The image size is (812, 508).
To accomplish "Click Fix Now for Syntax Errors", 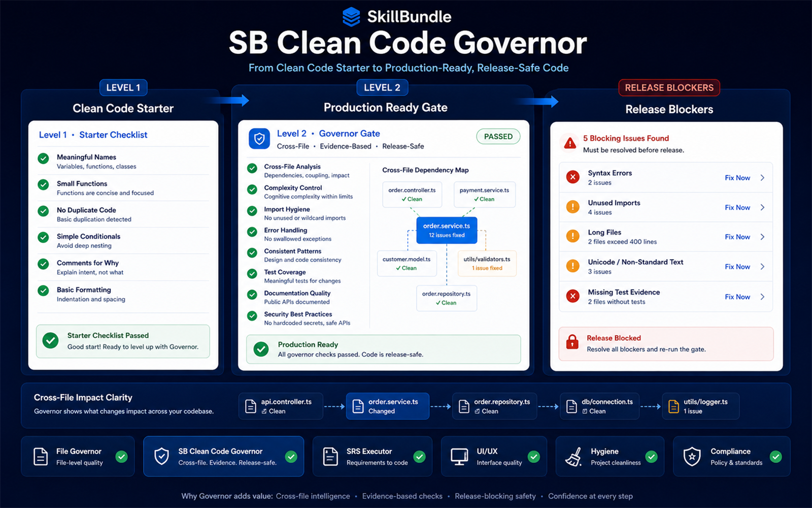I will coord(737,178).
